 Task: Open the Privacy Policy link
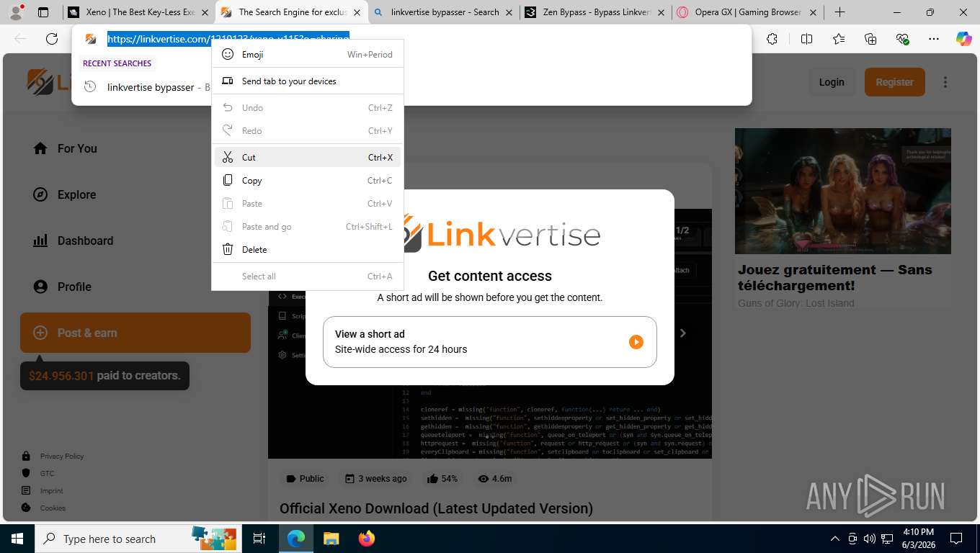click(62, 457)
